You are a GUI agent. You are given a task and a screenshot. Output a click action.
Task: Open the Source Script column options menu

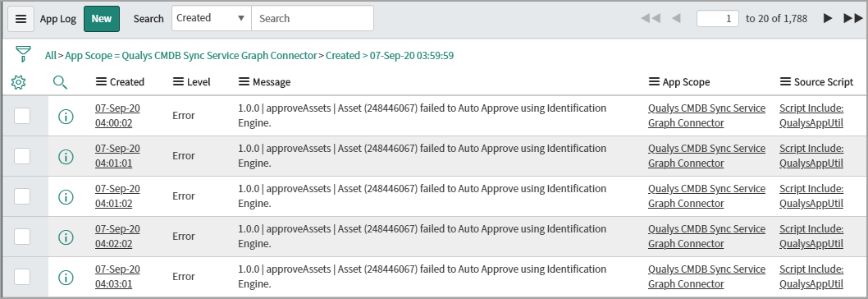pyautogui.click(x=785, y=81)
